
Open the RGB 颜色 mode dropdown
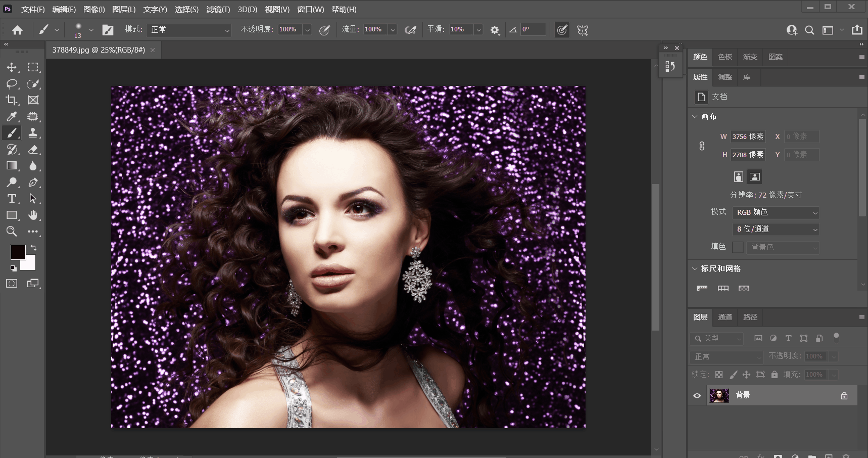pos(776,213)
